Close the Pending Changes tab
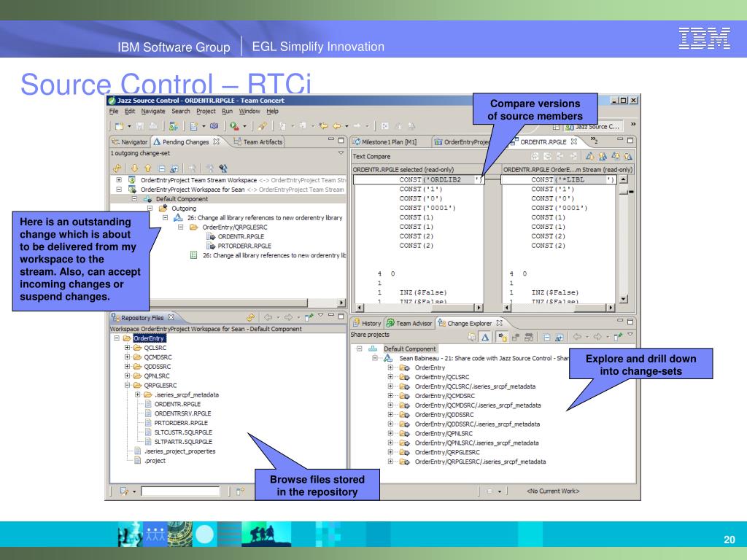747x560 pixels. (x=216, y=141)
